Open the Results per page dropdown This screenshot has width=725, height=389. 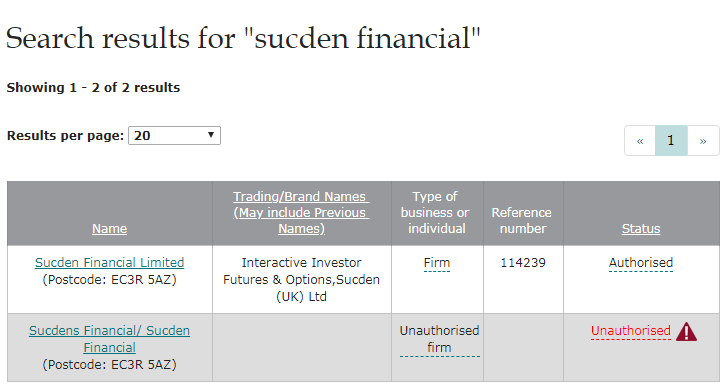point(174,136)
